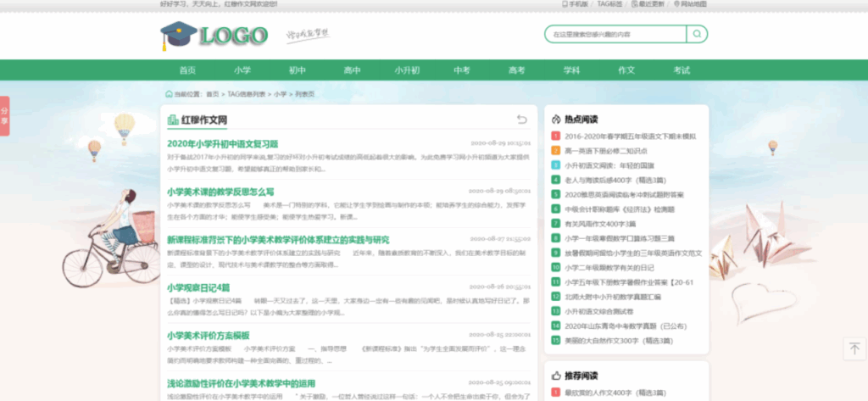868x401 pixels.
Task: Open hot read 有关风雨作文400字3篇
Action: (600, 224)
